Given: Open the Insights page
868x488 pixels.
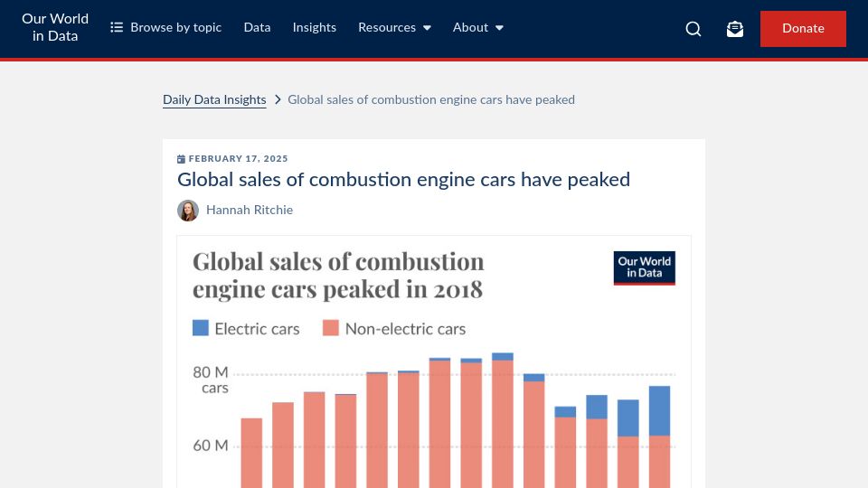Looking at the screenshot, I should 315,27.
